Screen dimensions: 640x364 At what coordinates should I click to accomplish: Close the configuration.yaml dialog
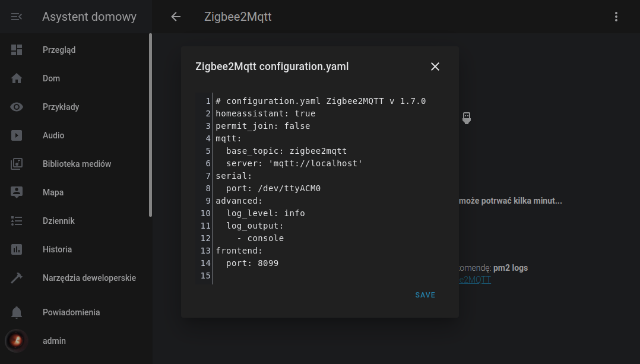point(435,67)
